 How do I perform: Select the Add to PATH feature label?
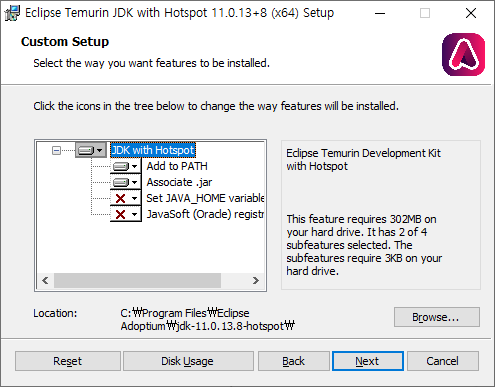tap(177, 166)
